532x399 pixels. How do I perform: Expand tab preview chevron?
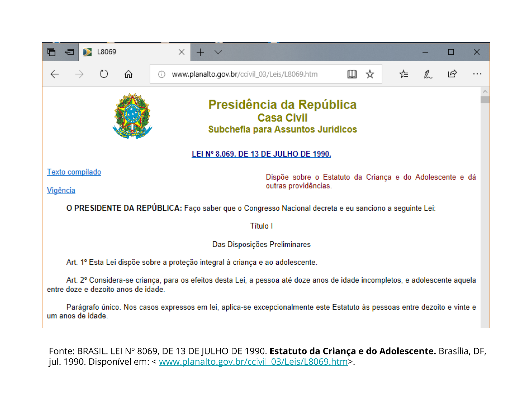(218, 52)
